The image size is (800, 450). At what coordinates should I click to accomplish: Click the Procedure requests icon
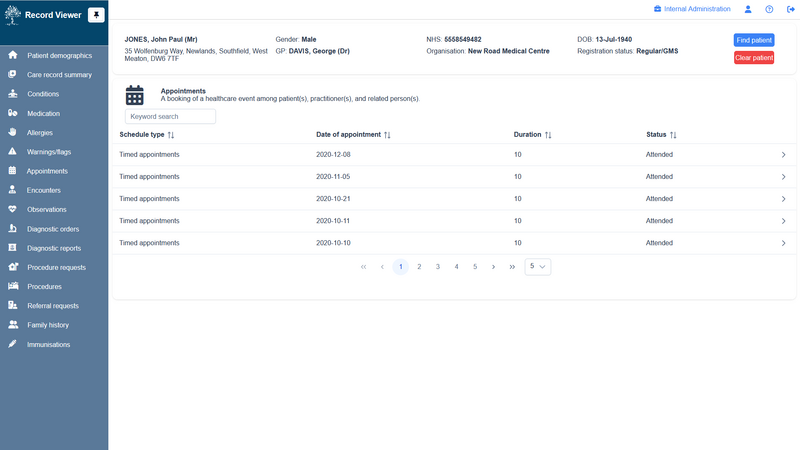[x=13, y=267]
